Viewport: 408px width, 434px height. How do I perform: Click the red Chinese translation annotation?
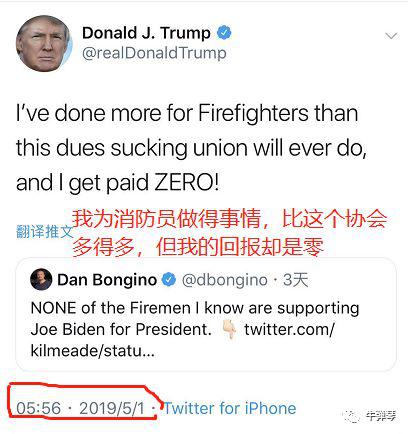[x=230, y=233]
